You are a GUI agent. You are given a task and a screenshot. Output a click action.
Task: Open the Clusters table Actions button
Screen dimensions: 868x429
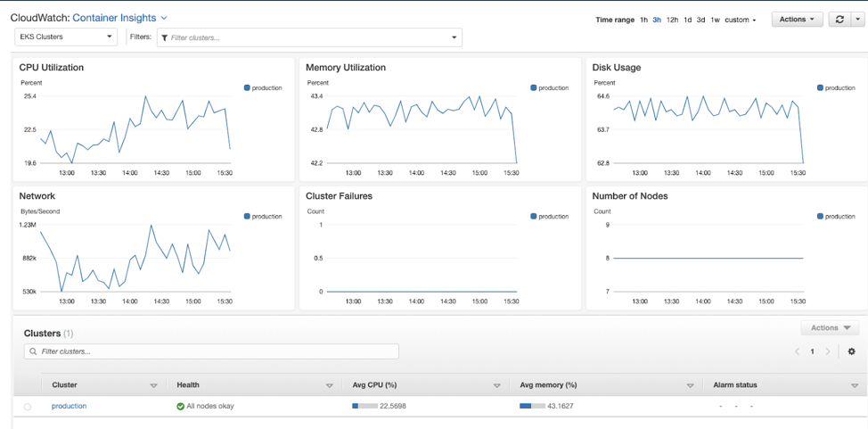coord(830,327)
